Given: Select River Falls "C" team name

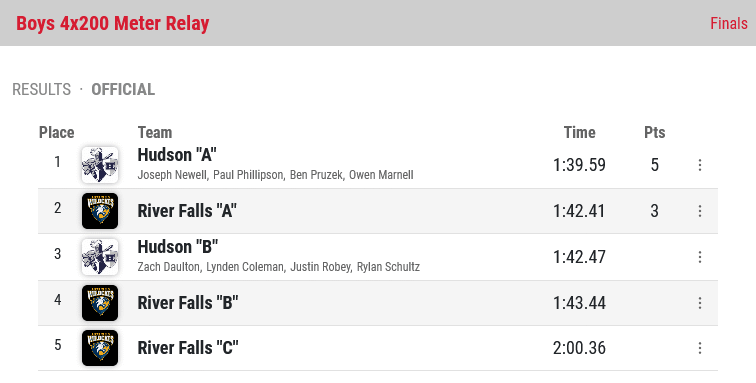Looking at the screenshot, I should pos(188,348).
